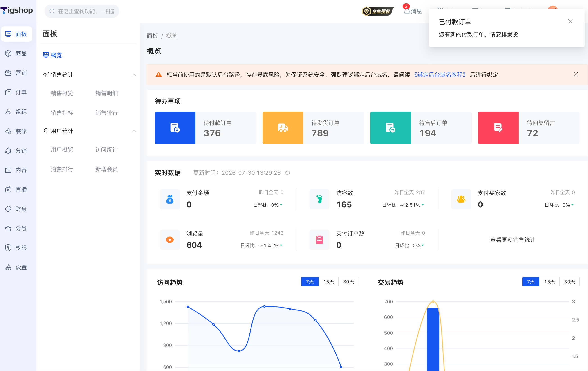Click 查看更多销售统计 link
The image size is (588, 371).
point(513,240)
